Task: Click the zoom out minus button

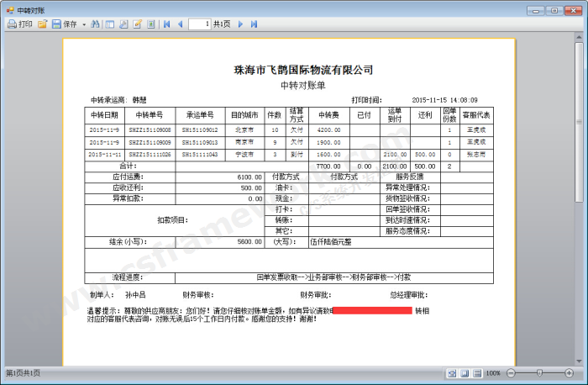Action: click(x=509, y=372)
